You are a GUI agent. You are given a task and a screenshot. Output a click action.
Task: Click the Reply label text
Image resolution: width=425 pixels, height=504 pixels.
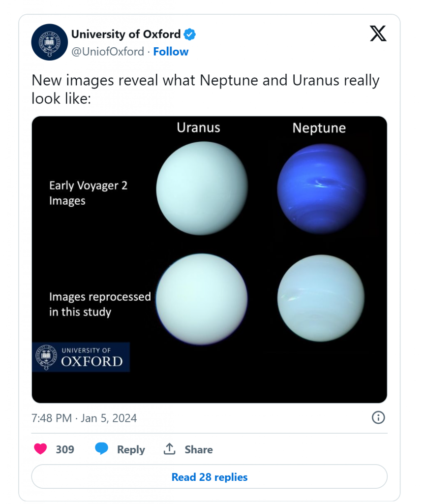(x=131, y=449)
